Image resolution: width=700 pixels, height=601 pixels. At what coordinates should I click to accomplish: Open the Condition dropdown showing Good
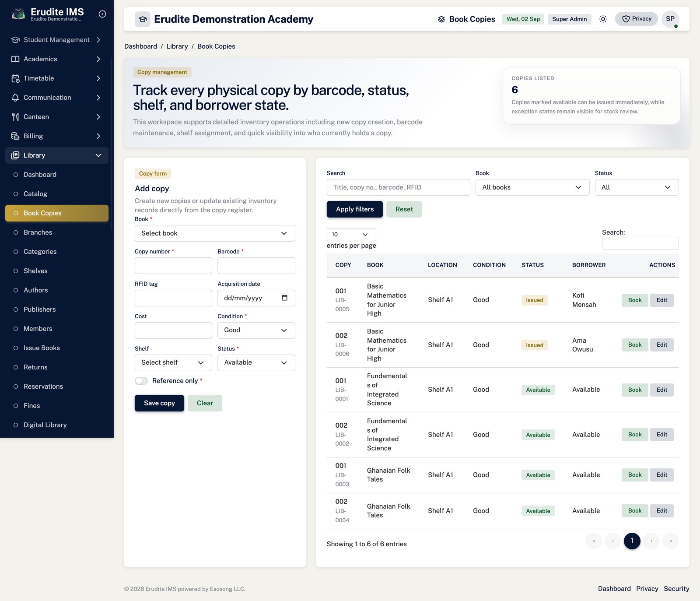pyautogui.click(x=256, y=330)
